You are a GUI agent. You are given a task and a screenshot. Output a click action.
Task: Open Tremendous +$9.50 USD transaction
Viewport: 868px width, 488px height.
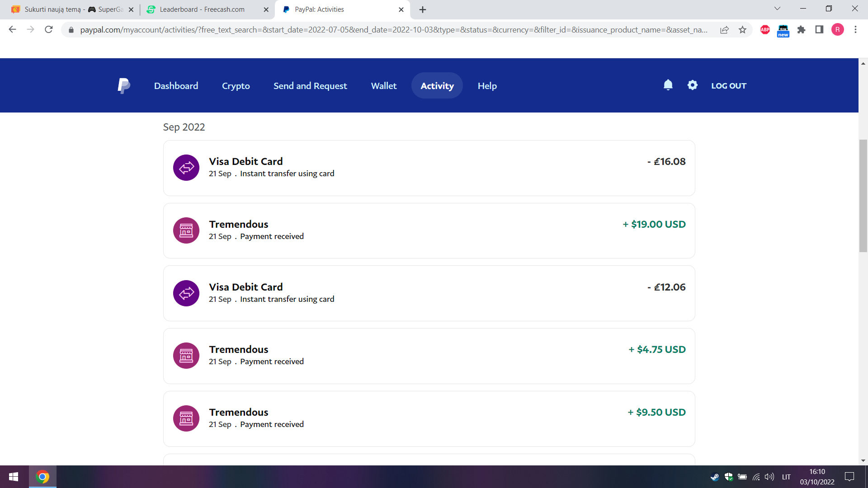pos(429,418)
